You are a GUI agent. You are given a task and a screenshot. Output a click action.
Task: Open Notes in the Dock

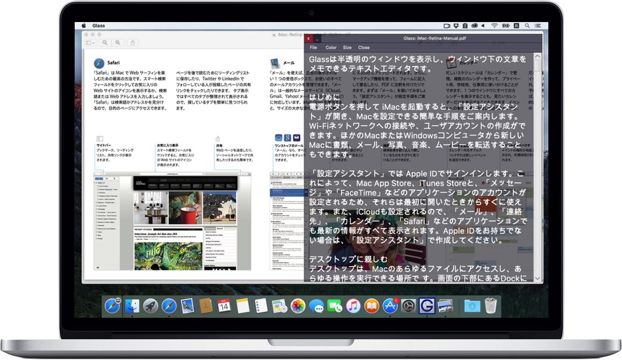point(242,306)
